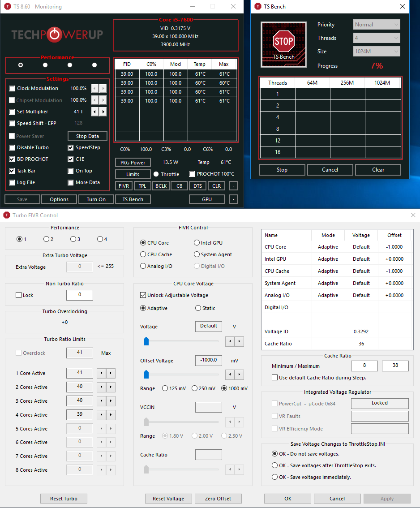
Task: Click the Offset Voltage slider handle
Action: coord(146,374)
